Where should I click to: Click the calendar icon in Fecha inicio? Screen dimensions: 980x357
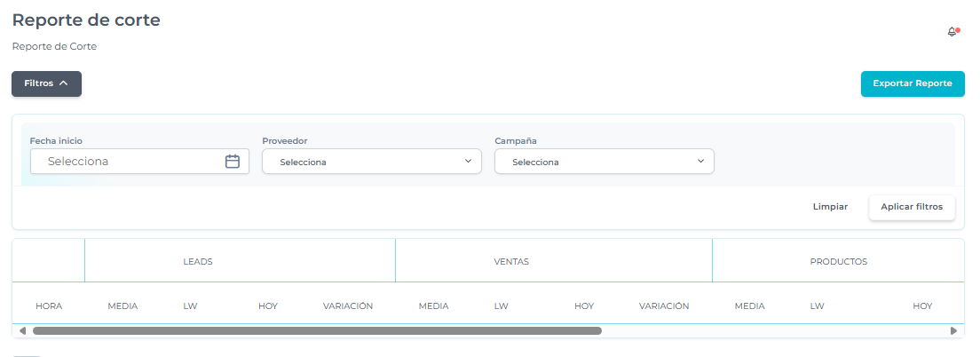(x=233, y=162)
